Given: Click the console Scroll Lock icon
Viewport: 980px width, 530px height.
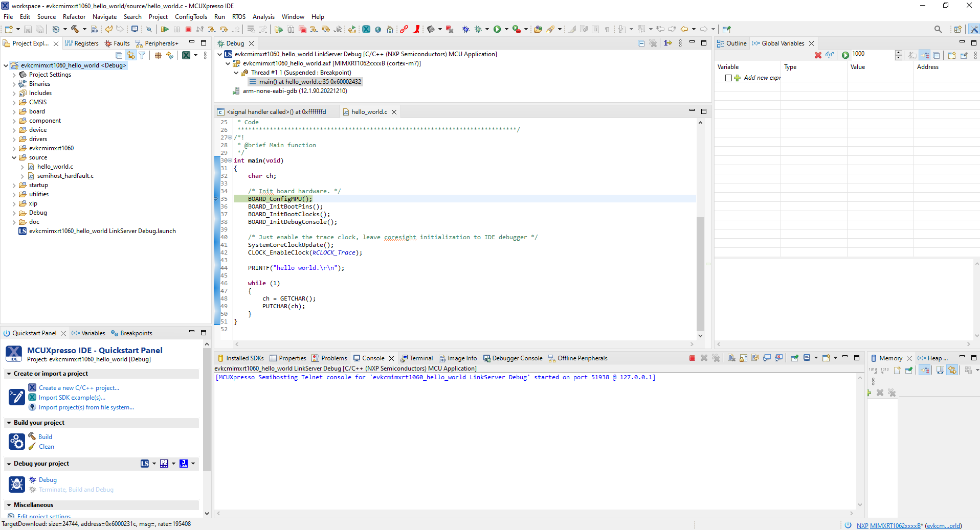Looking at the screenshot, I should pos(743,358).
